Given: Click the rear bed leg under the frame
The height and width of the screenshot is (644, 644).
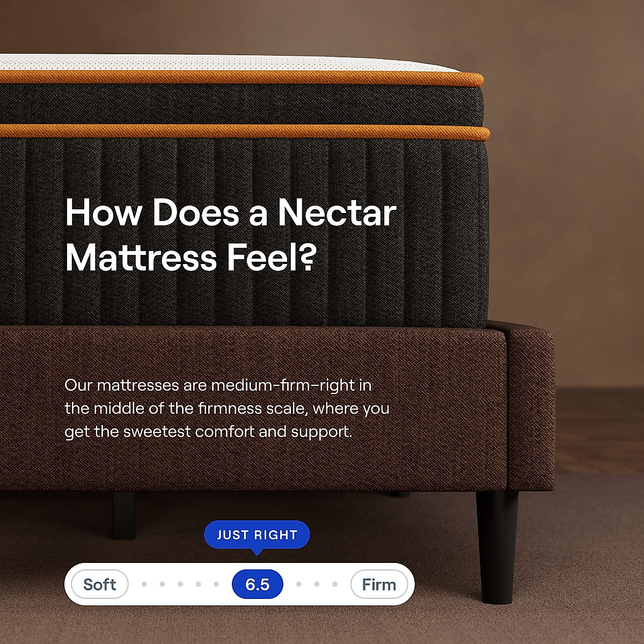Looking at the screenshot, I should [123, 515].
